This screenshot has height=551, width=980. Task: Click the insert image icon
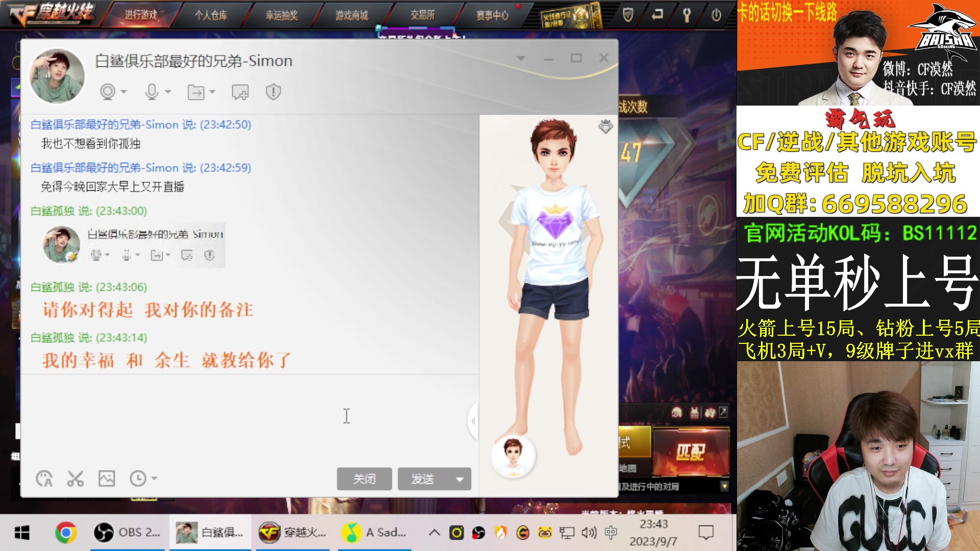click(x=107, y=479)
